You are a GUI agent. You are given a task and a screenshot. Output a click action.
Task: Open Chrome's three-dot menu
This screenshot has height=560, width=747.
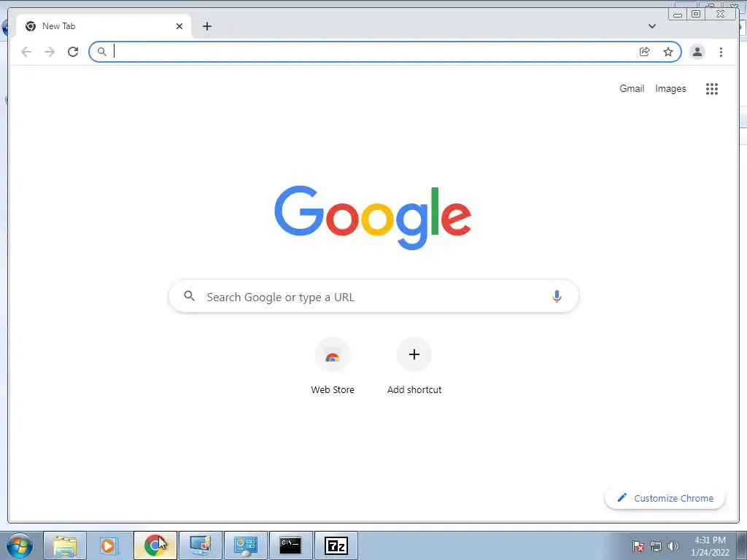click(721, 52)
